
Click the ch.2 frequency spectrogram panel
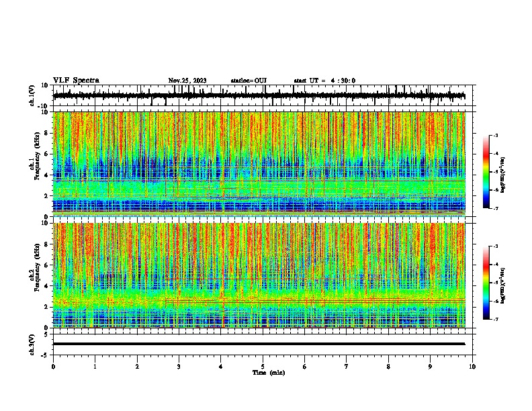click(x=259, y=275)
